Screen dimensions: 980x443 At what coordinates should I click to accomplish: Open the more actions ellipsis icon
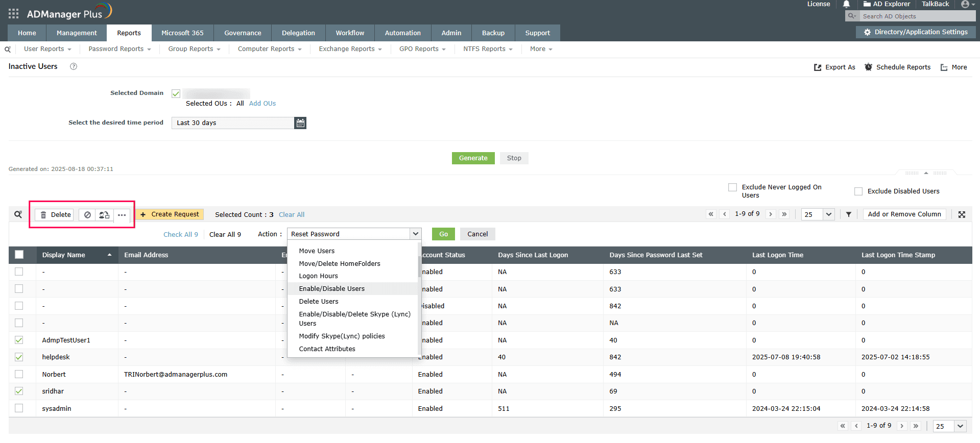click(x=122, y=215)
